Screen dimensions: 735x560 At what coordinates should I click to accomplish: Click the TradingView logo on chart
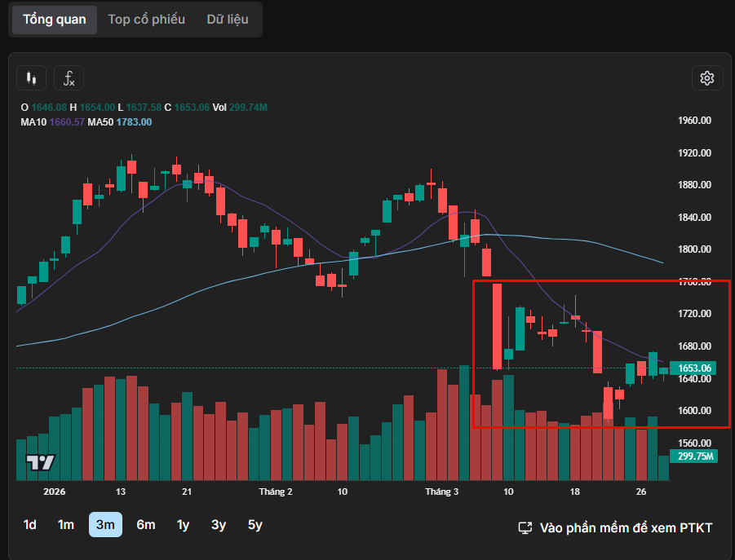pos(40,462)
